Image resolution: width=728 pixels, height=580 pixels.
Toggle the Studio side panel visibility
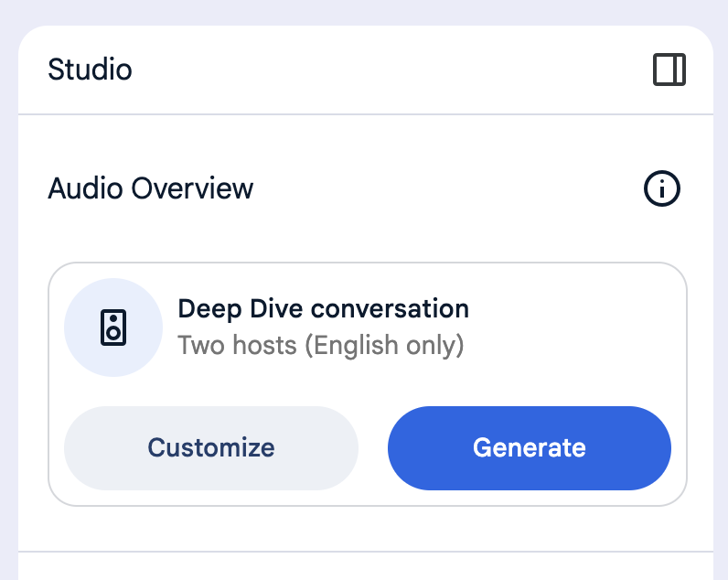669,70
